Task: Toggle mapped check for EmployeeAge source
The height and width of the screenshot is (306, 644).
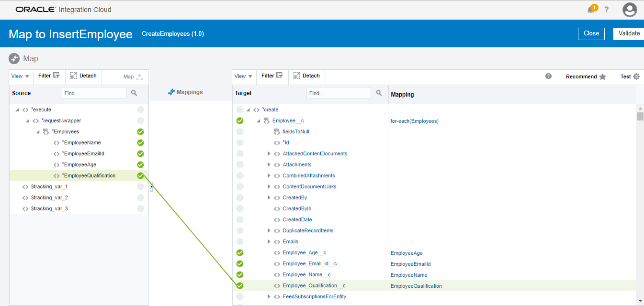Action: click(x=140, y=164)
